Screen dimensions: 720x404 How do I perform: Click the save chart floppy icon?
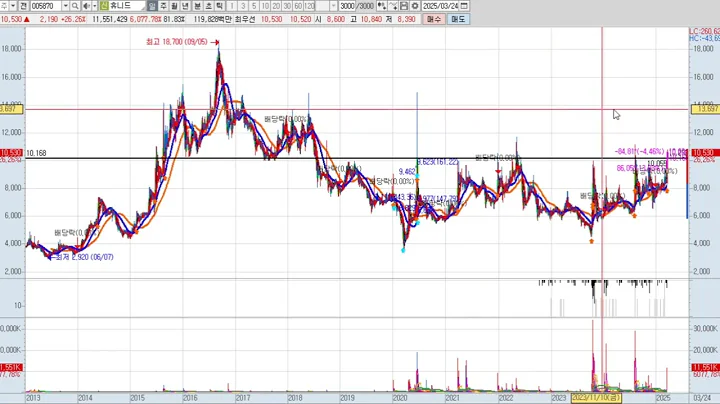point(404,6)
